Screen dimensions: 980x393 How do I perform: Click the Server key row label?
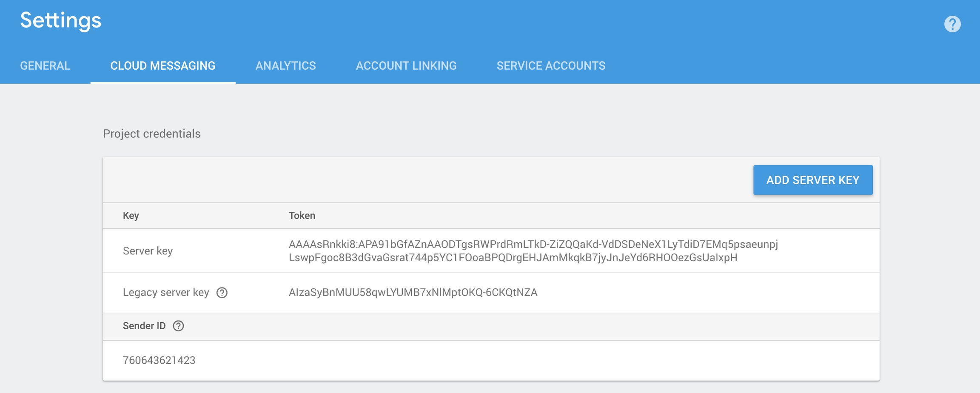[x=148, y=251]
